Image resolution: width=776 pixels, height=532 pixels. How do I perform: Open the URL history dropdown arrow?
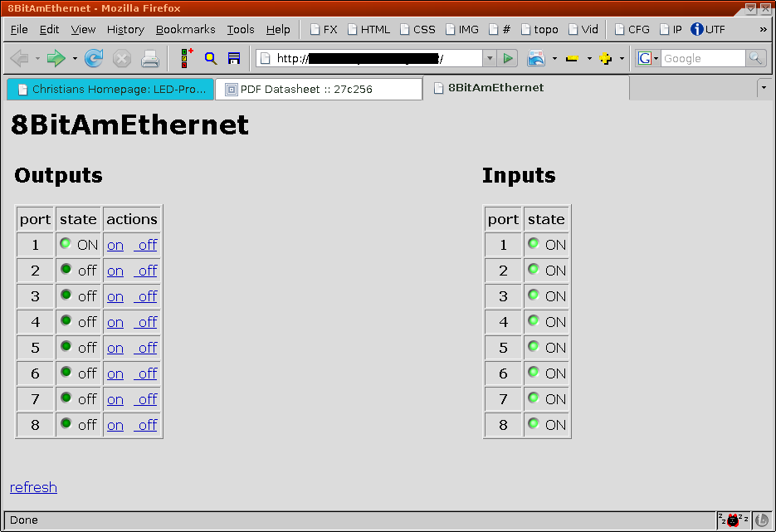490,58
